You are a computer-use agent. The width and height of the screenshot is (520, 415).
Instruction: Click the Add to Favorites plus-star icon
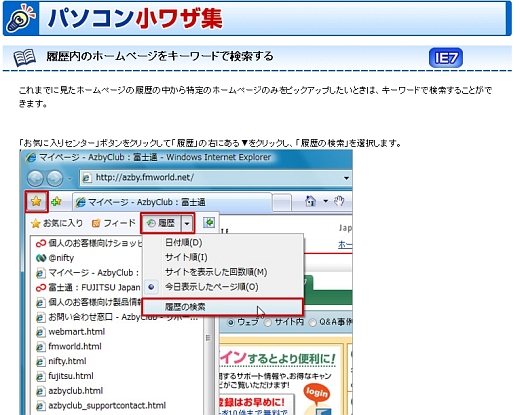56,201
